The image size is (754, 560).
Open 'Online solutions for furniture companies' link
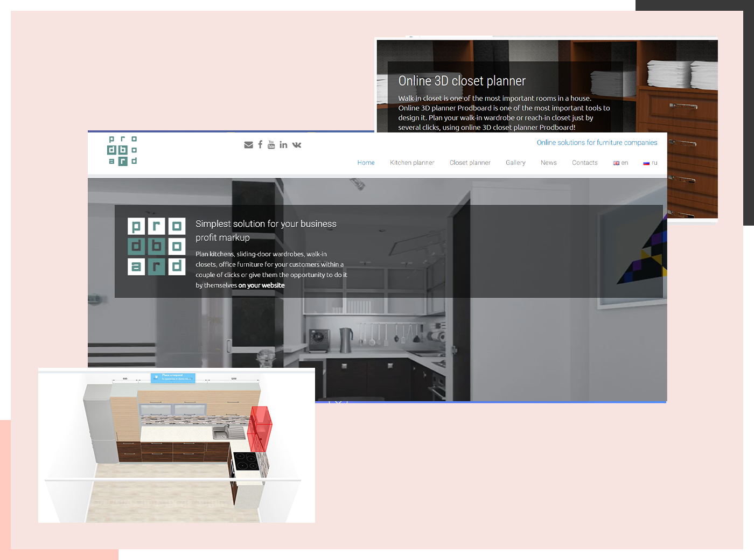597,142
